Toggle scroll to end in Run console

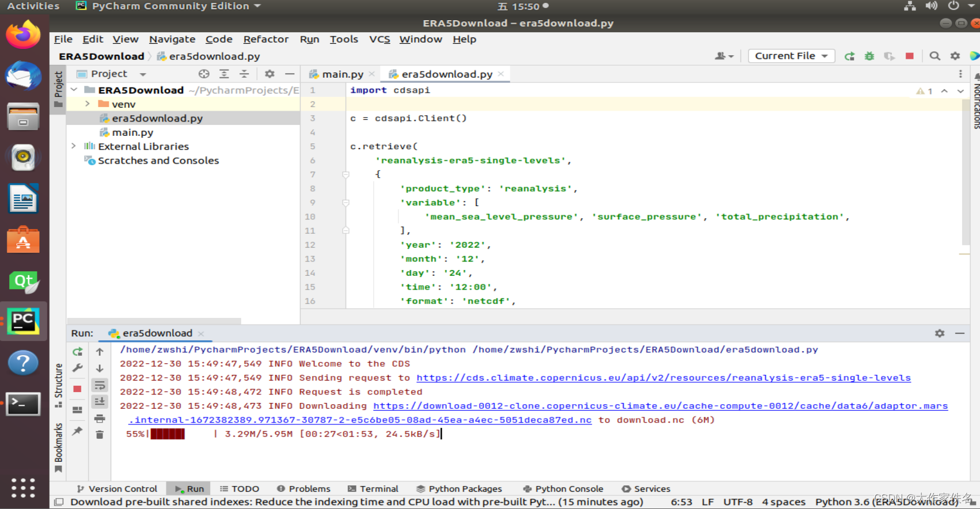coord(100,401)
